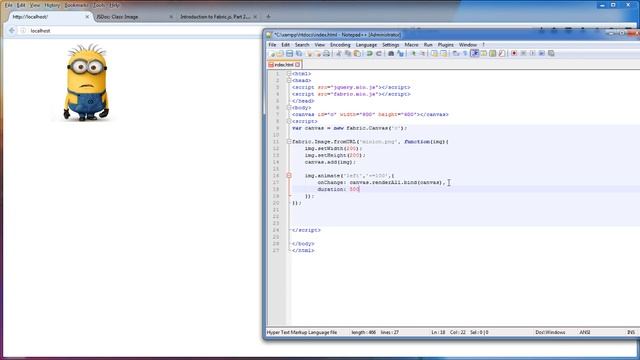The image size is (640, 360).
Task: Toggle the highlighted indent guide button
Action: point(474,53)
